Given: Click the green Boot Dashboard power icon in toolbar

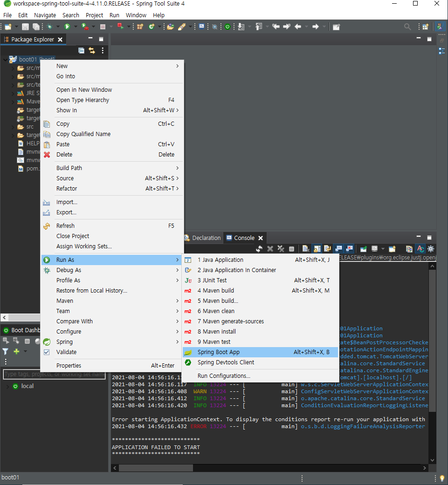Looking at the screenshot, I should (x=227, y=27).
